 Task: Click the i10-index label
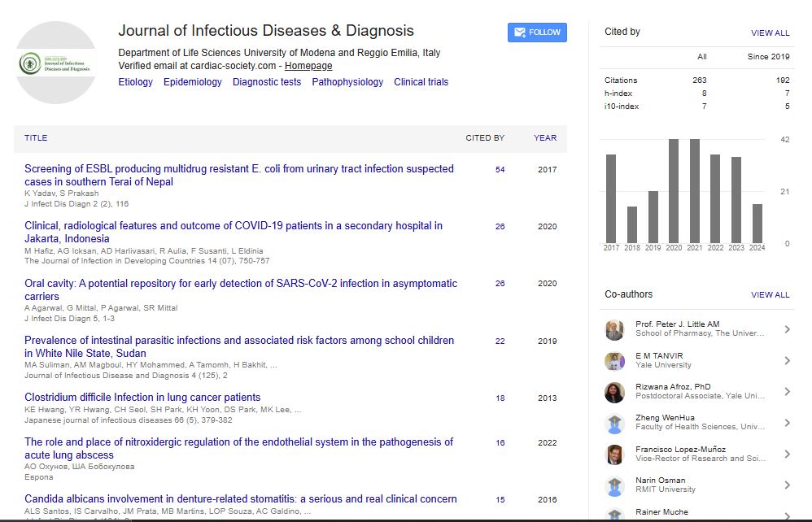click(622, 106)
